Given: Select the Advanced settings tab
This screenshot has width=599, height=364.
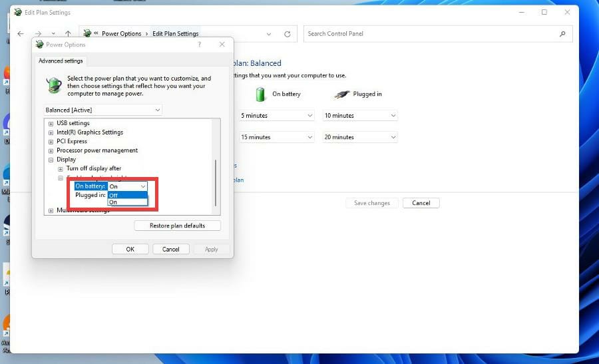Looking at the screenshot, I should [x=61, y=61].
